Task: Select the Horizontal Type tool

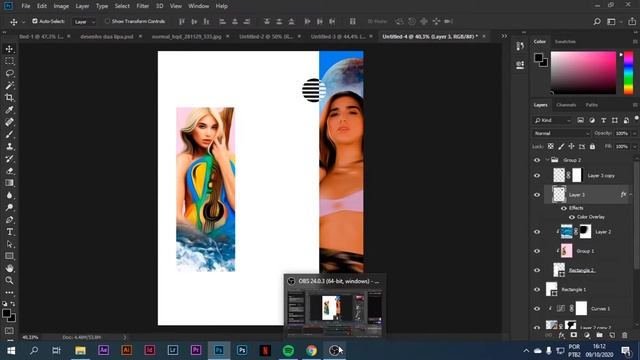Action: point(9,231)
